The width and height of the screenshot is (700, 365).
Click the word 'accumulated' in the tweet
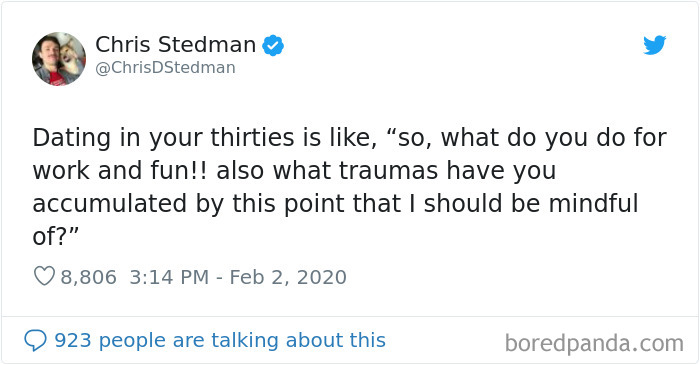(109, 203)
